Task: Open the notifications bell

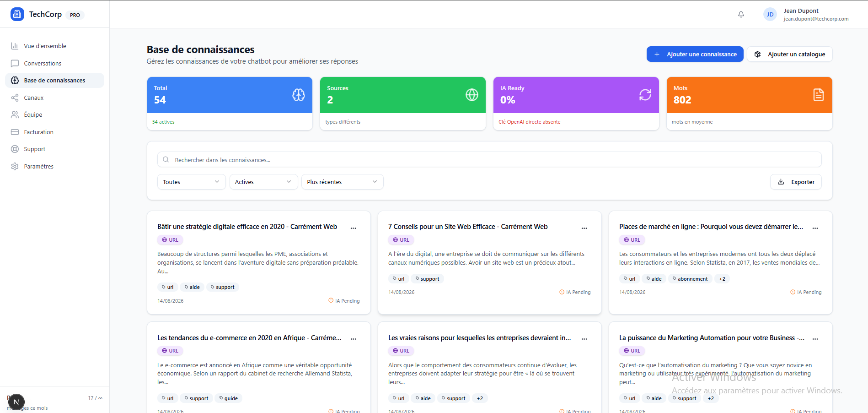Action: click(741, 14)
